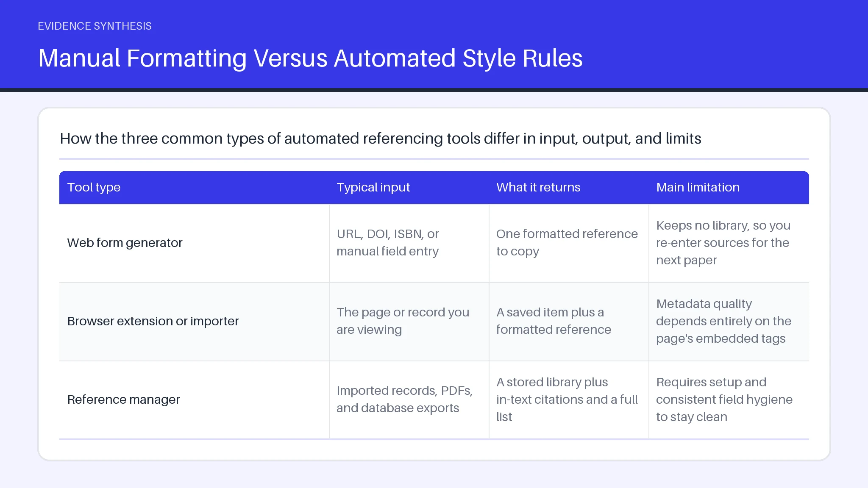Click the 'Requires setup and consistent field hygiene' cell
The image size is (868, 488).
[729, 400]
